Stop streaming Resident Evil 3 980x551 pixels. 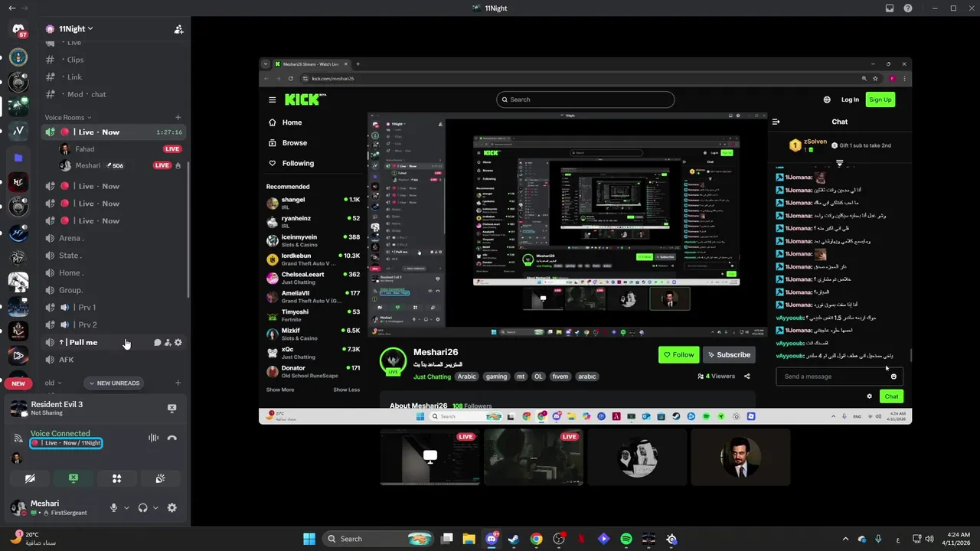click(x=171, y=409)
